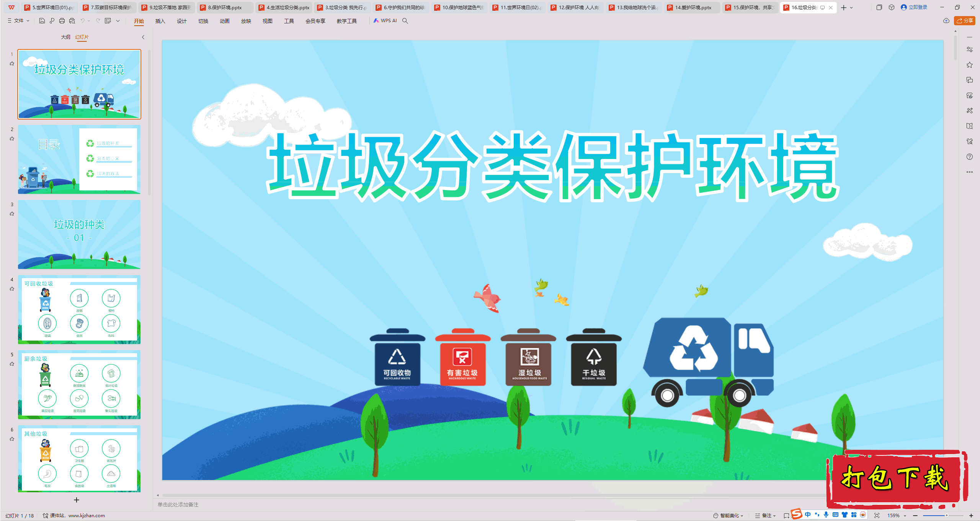Expand the quick access toolbar customize chevron

click(x=118, y=21)
